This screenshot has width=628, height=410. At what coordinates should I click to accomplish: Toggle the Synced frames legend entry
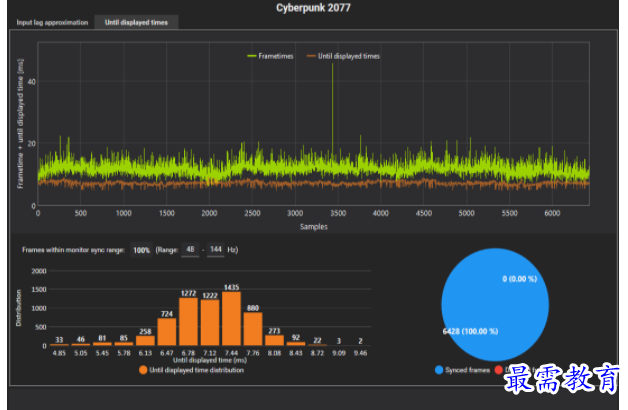tap(463, 370)
